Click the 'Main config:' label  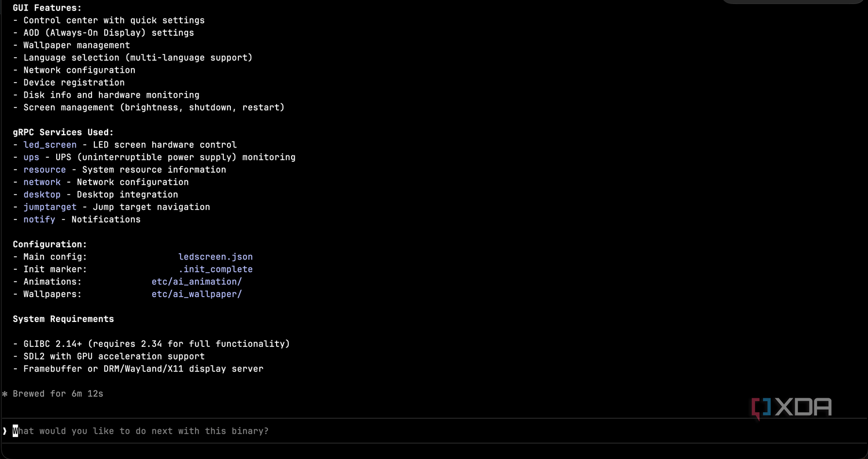(x=55, y=257)
